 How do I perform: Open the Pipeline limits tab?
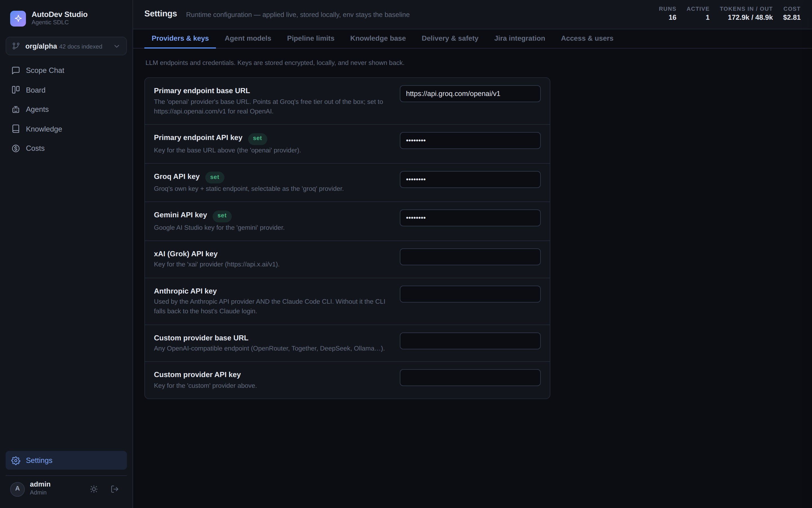(x=311, y=39)
